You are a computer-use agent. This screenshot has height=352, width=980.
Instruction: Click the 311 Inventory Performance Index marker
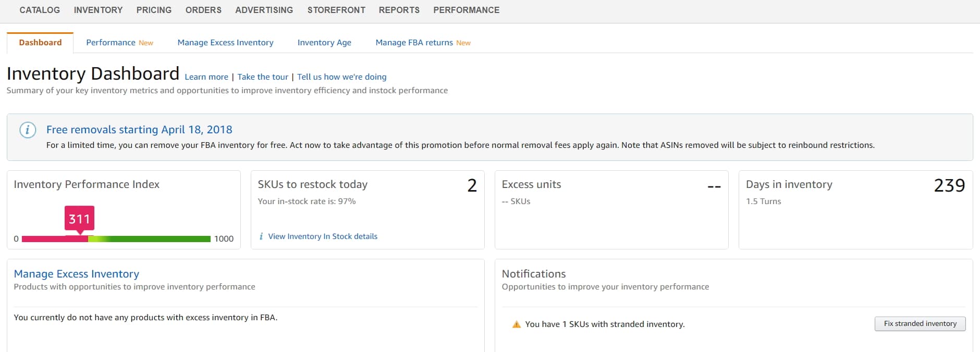tap(79, 219)
